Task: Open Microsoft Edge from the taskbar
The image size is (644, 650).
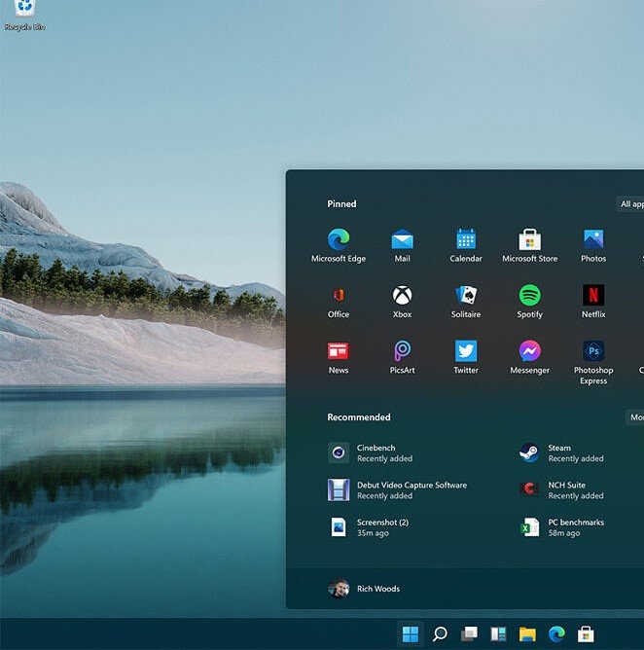Action: [556, 633]
